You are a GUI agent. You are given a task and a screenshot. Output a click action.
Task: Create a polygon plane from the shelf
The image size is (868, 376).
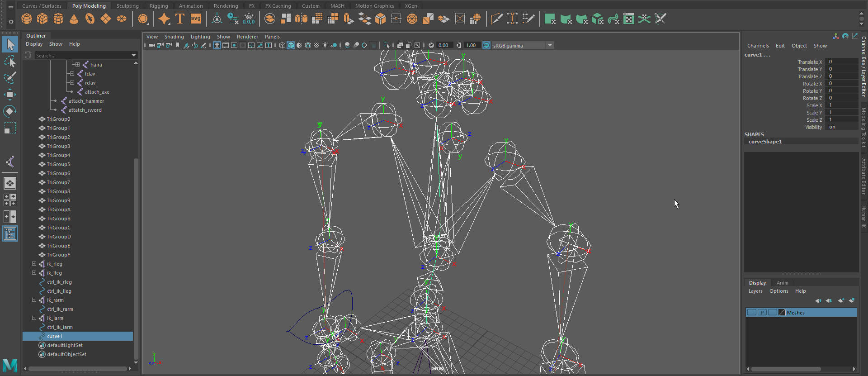(106, 19)
